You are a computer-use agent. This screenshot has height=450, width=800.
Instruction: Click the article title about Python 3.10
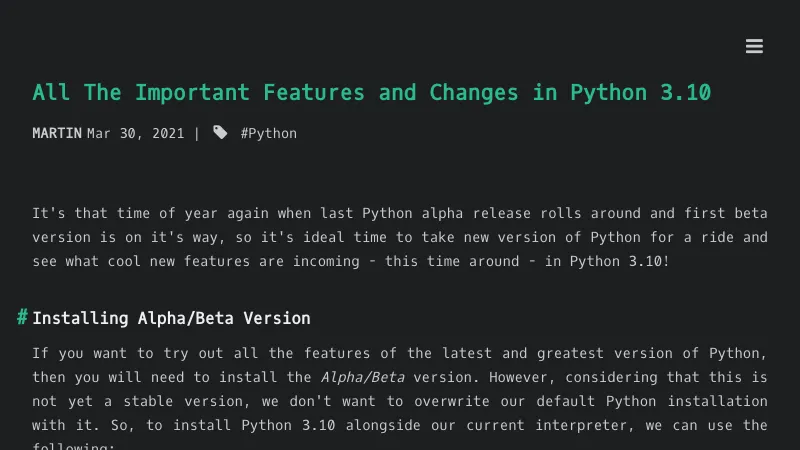point(371,93)
